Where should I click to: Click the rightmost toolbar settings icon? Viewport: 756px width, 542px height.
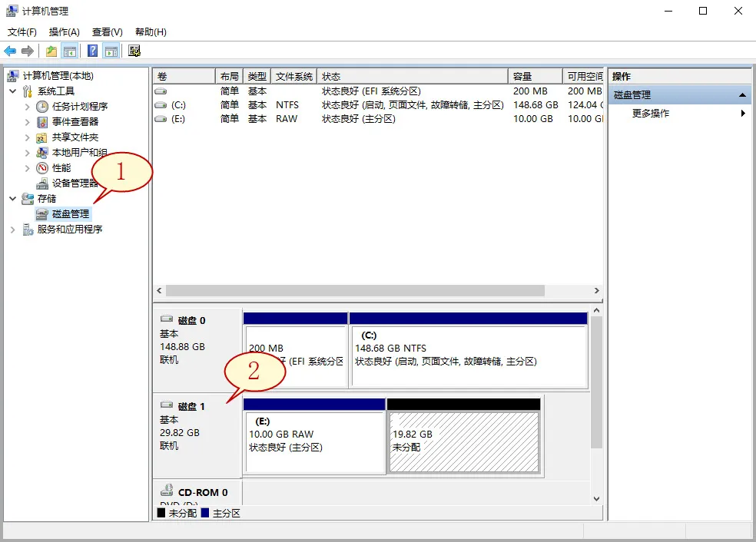click(x=134, y=51)
